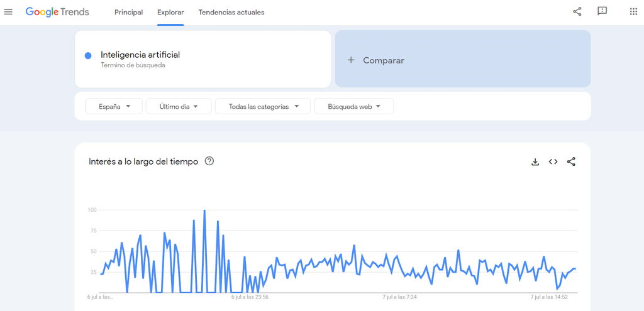Click the plus icon beside Comparar
The image size is (644, 311).
[x=351, y=60]
